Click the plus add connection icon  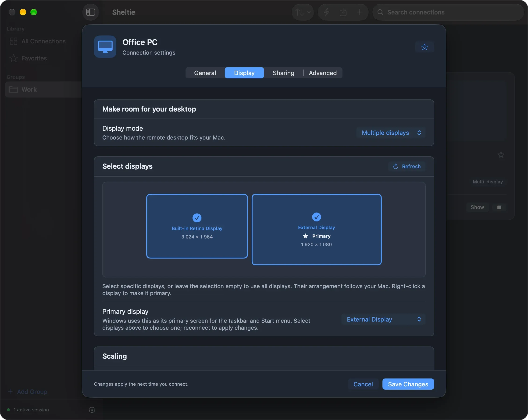(360, 12)
